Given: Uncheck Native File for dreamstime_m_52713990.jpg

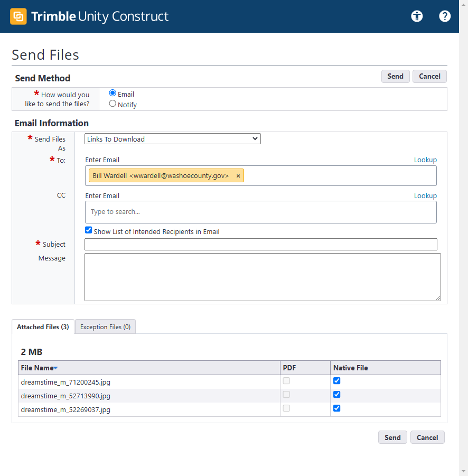Looking at the screenshot, I should (336, 394).
